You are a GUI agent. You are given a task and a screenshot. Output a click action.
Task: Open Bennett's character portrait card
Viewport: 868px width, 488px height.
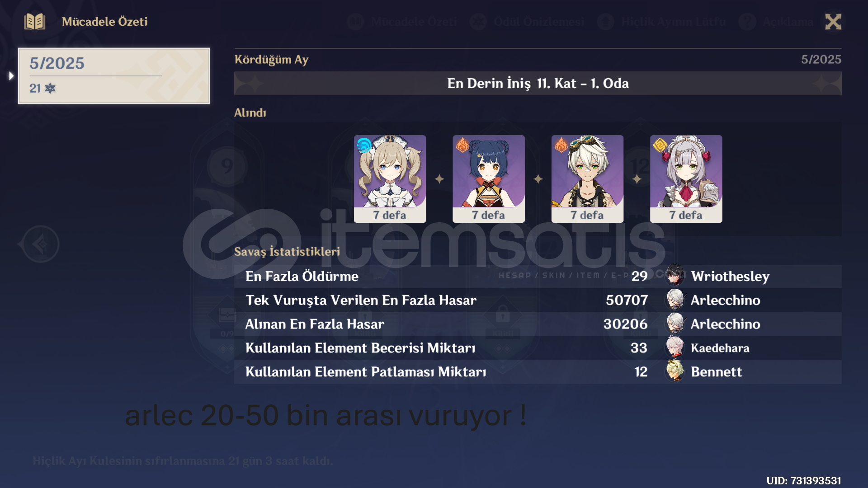[587, 178]
